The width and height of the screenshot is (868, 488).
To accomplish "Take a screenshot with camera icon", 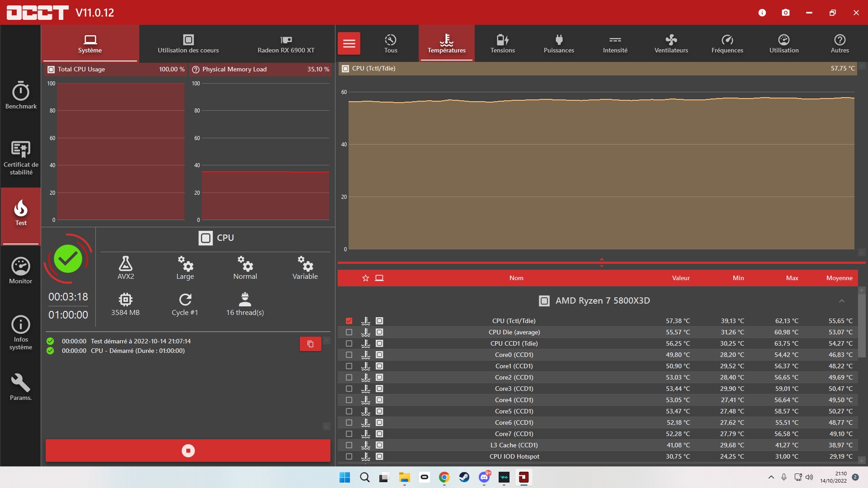I will (786, 13).
